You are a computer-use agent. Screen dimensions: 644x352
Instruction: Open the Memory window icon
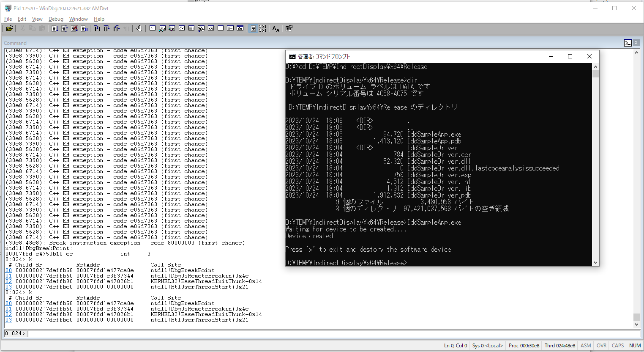(191, 28)
